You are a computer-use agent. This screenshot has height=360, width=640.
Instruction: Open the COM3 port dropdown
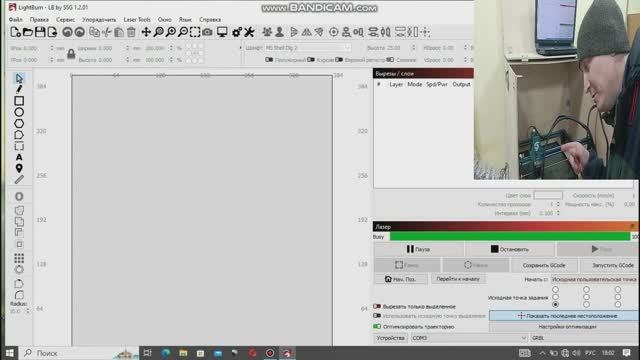(469, 338)
